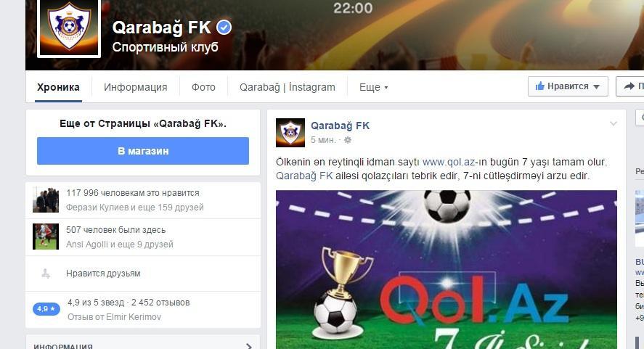Expand the Информация section arrow

tap(248, 347)
